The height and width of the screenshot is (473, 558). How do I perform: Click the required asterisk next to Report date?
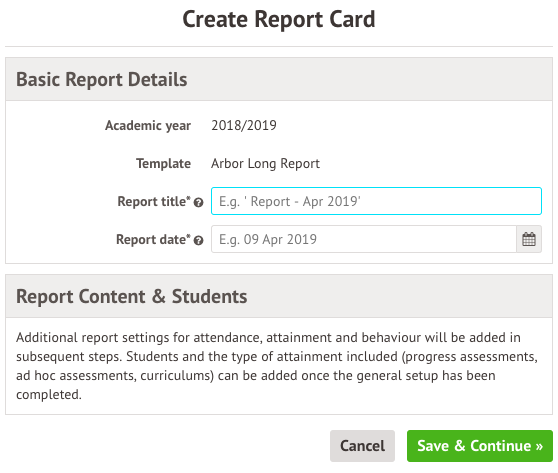(189, 236)
